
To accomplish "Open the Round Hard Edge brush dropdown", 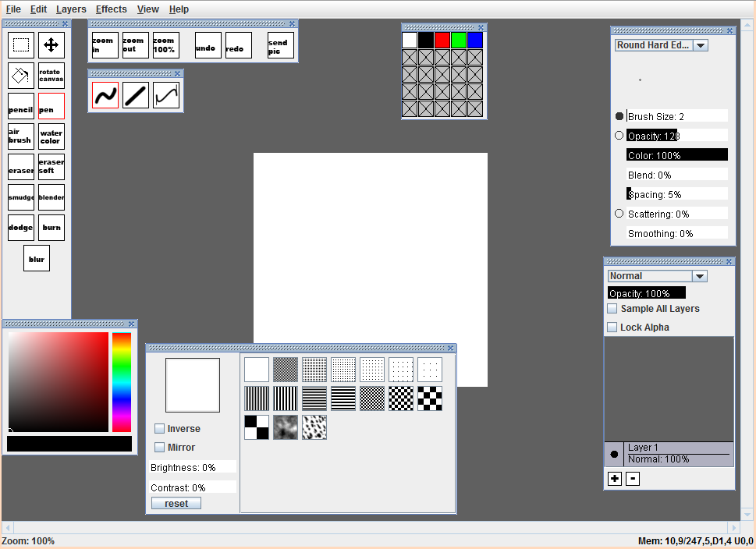I will (701, 45).
